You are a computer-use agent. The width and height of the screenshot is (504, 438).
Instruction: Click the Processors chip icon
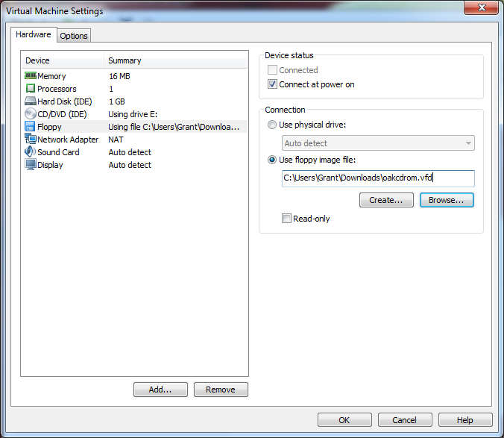pyautogui.click(x=31, y=89)
